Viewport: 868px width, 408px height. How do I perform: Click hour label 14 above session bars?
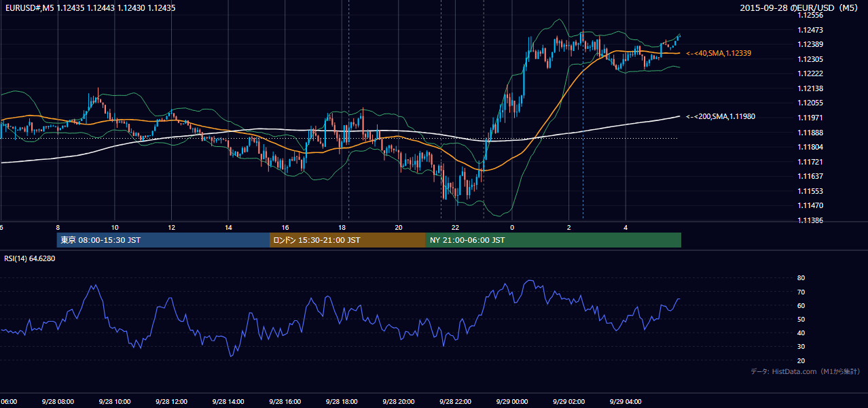(229, 228)
